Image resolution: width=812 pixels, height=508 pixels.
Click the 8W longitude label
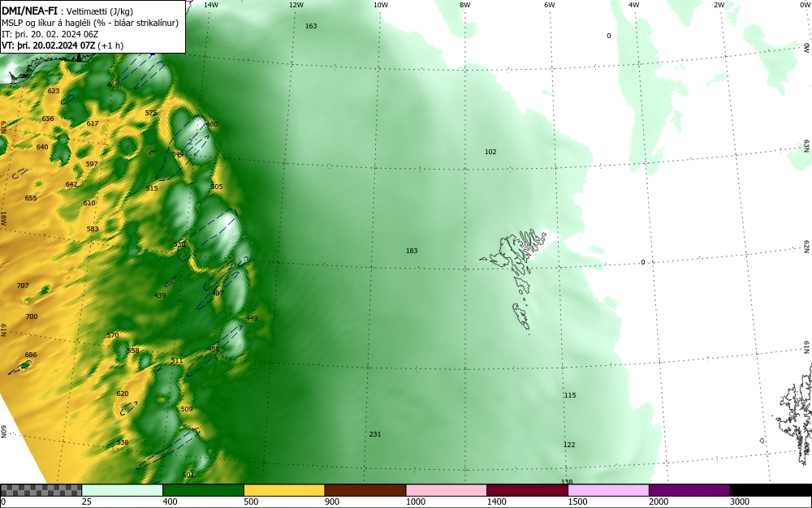[x=464, y=5]
